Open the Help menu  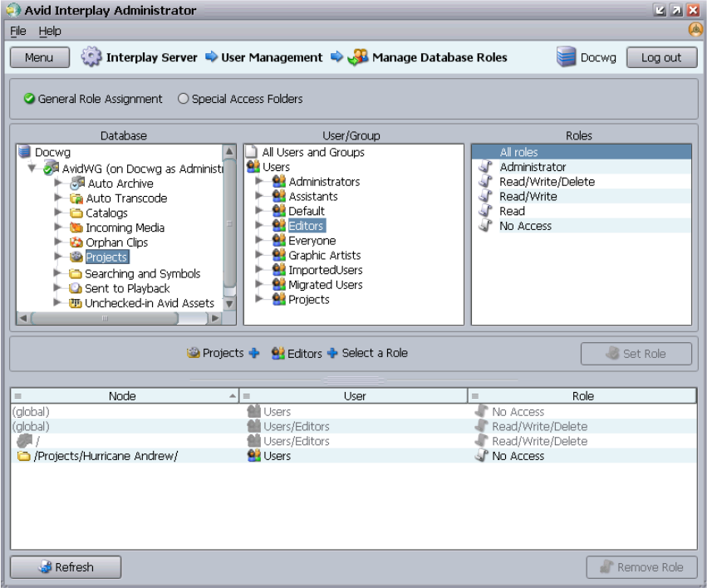[x=50, y=31]
